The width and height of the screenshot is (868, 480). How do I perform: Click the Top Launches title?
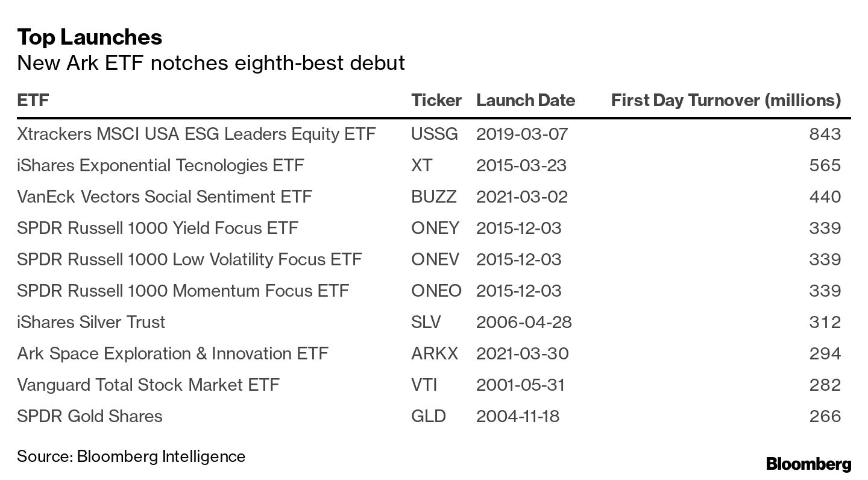(89, 37)
